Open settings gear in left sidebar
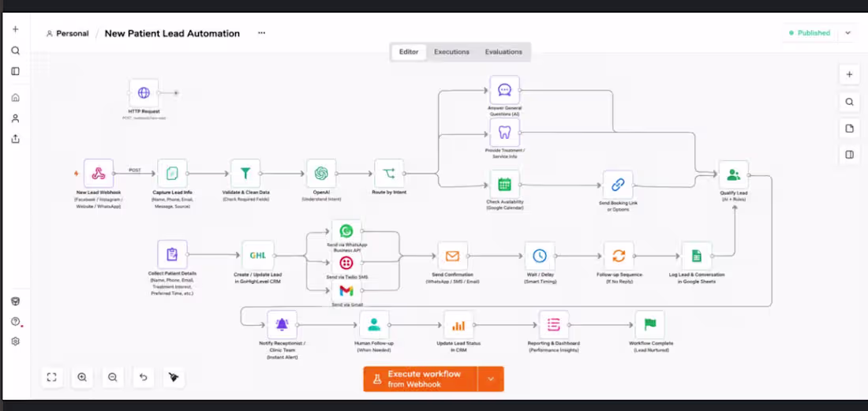 tap(16, 342)
